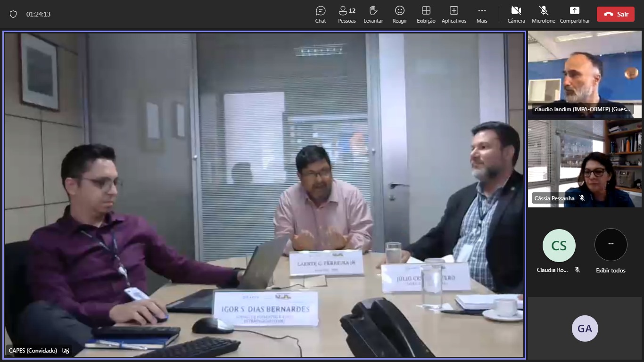The image size is (644, 362).
Task: Click the CAPES (Convidado) name label
Action: 33,351
